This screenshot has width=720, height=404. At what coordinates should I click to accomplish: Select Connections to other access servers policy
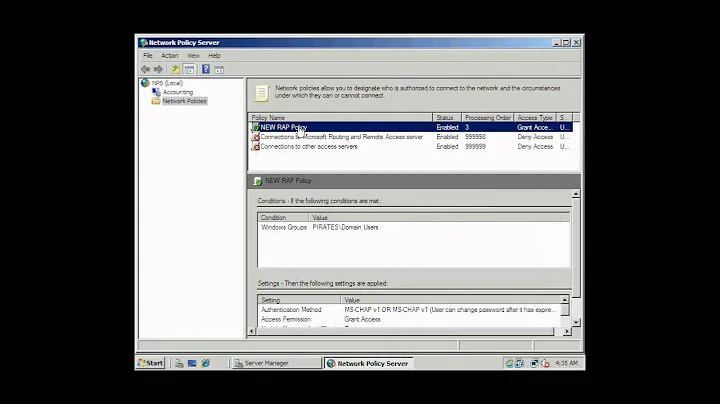(411, 146)
